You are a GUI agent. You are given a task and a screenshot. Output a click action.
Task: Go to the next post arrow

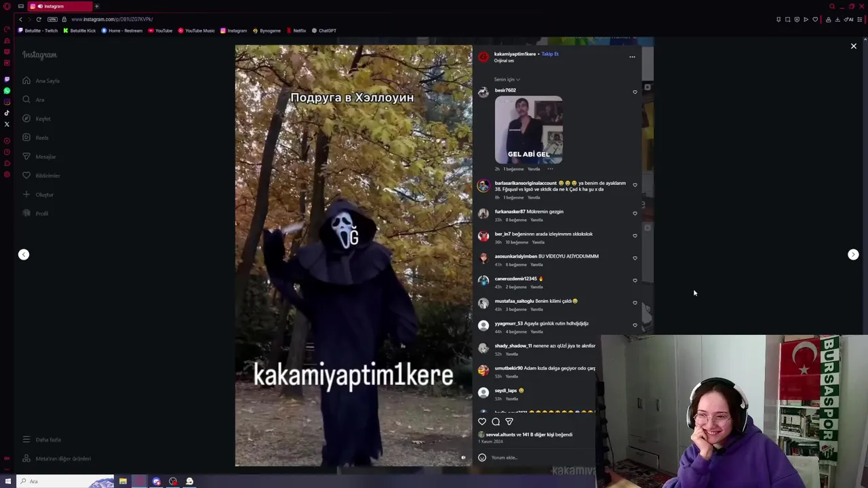click(853, 255)
